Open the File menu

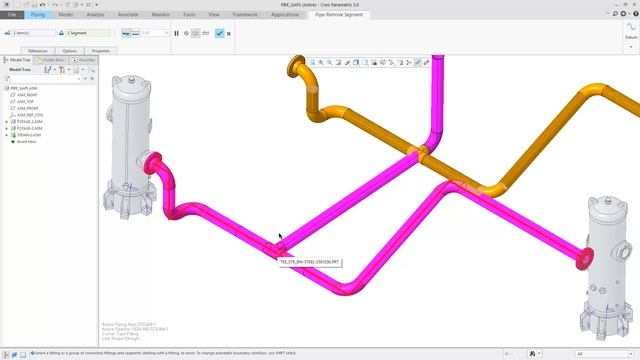point(12,15)
